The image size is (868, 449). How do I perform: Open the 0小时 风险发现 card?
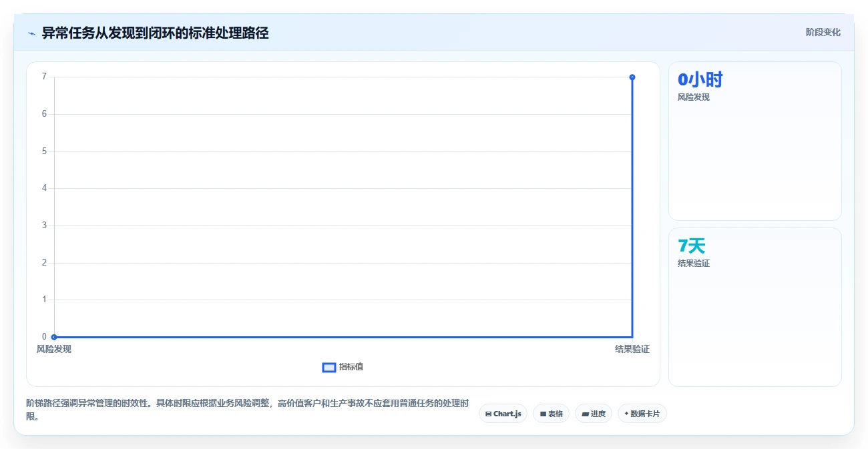pos(755,141)
